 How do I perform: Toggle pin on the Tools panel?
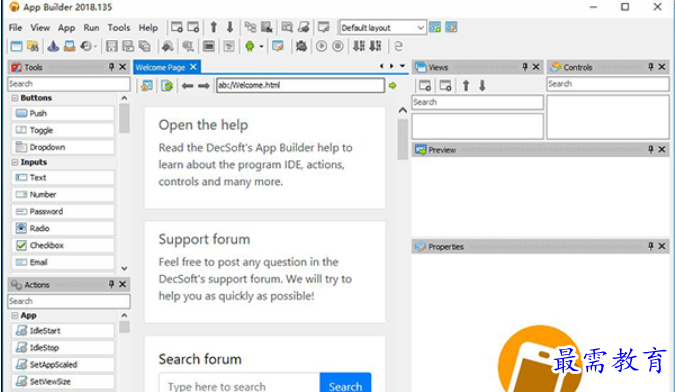[111, 67]
